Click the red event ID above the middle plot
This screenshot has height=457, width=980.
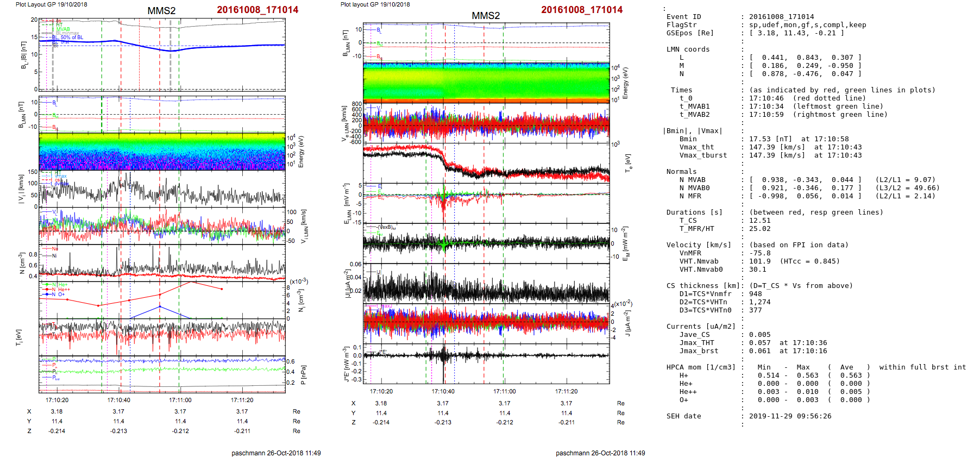(582, 10)
